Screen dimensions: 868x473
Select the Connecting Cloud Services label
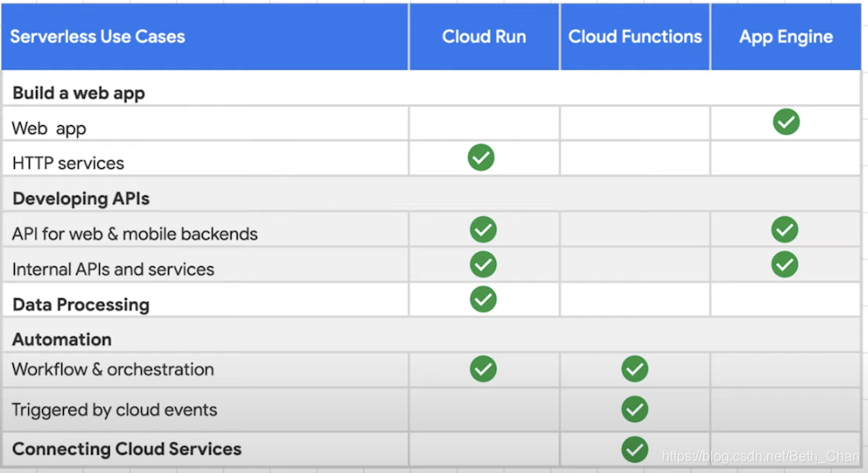pos(127,448)
